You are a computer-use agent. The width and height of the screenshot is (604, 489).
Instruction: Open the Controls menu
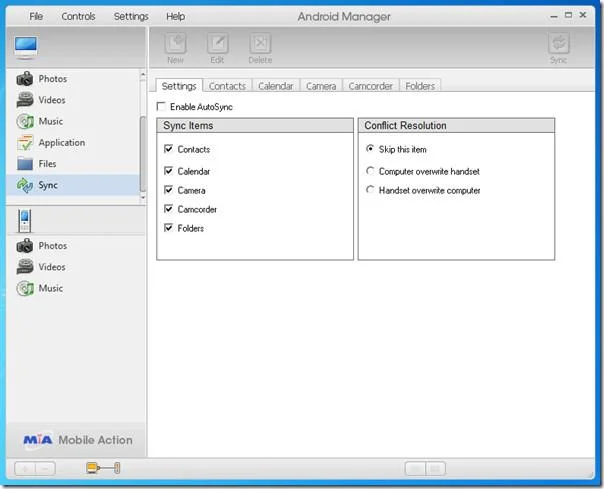coord(78,17)
